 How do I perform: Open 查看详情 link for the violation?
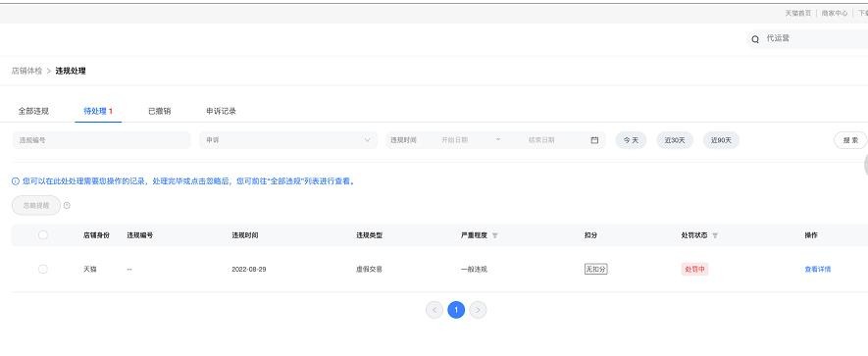[818, 269]
